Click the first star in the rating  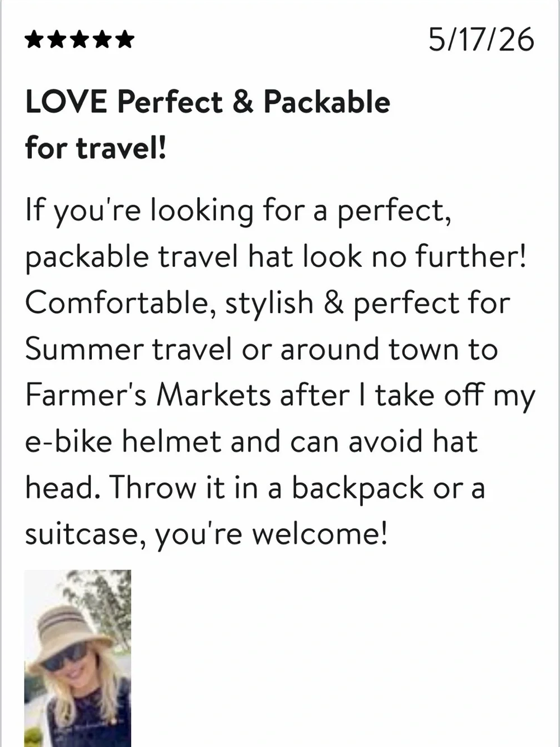click(35, 40)
